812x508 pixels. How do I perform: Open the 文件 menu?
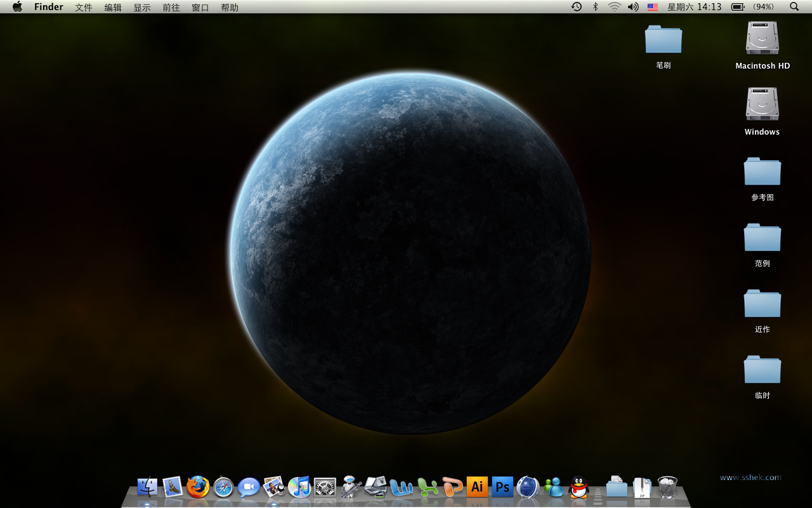(x=84, y=7)
